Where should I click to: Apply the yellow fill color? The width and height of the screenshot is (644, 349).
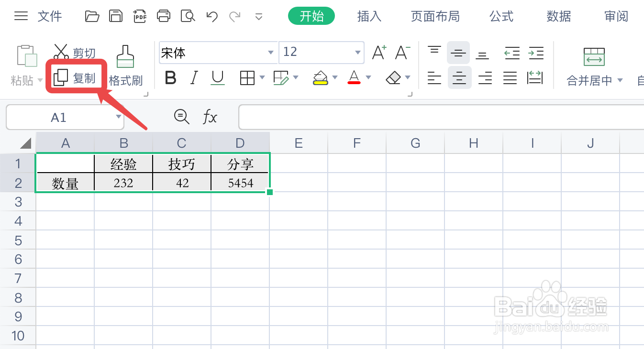coord(320,77)
